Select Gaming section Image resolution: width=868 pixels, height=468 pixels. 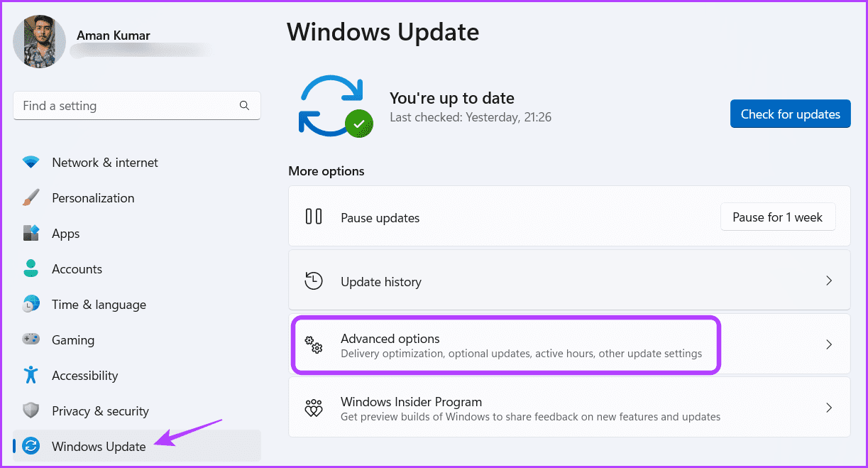[137, 340]
